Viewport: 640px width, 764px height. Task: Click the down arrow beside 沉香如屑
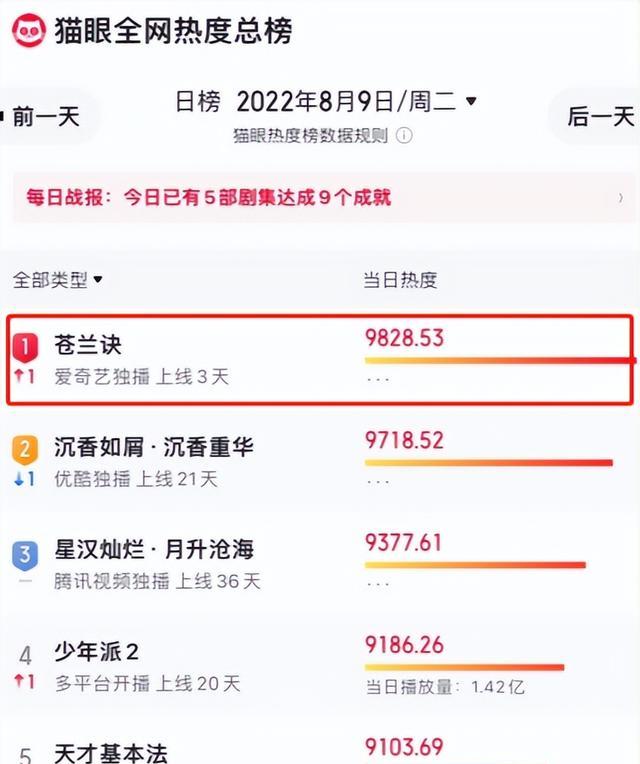point(19,479)
